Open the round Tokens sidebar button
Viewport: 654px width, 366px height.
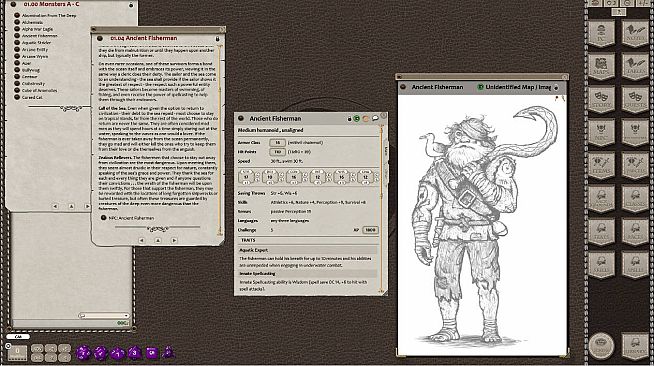click(x=601, y=346)
